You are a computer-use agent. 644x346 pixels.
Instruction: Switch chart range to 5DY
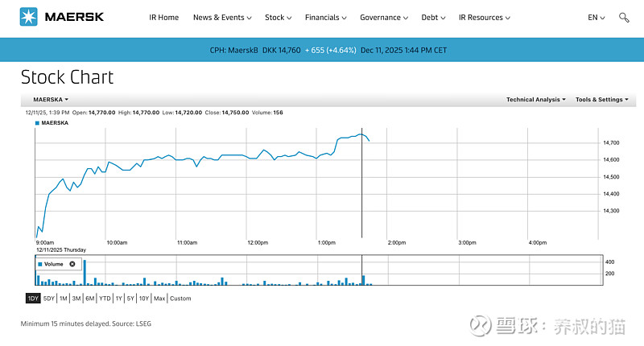49,299
